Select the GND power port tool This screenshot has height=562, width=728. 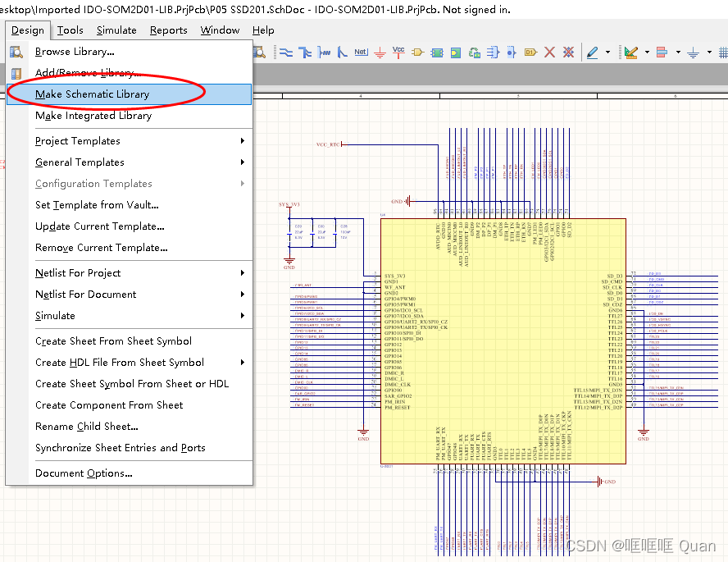(380, 53)
